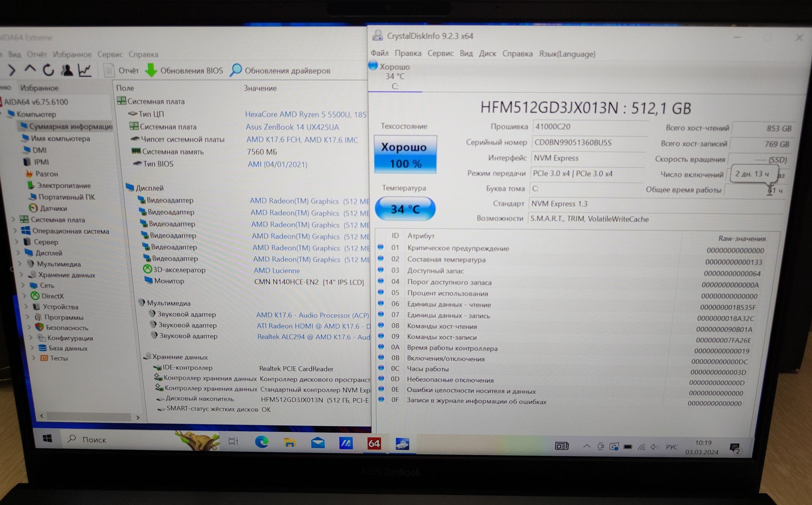The height and width of the screenshot is (505, 812).
Task: Click Сеть network tree icon
Action: coord(34,285)
